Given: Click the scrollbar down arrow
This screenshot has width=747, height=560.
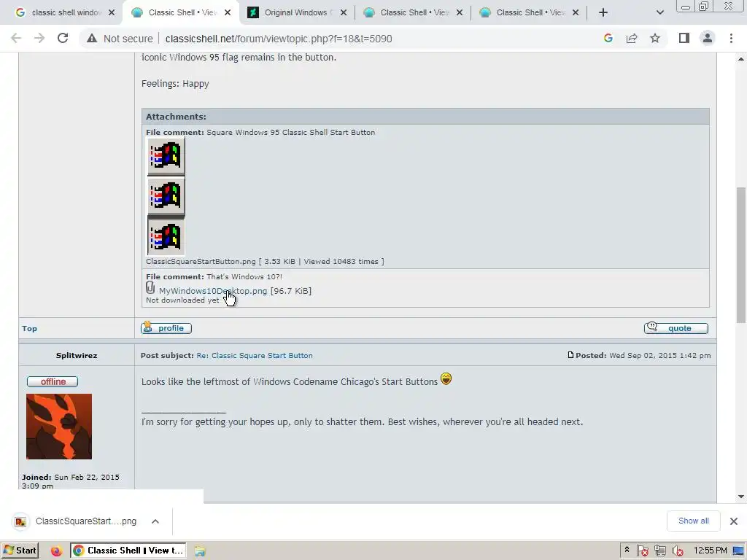Looking at the screenshot, I should [x=741, y=497].
